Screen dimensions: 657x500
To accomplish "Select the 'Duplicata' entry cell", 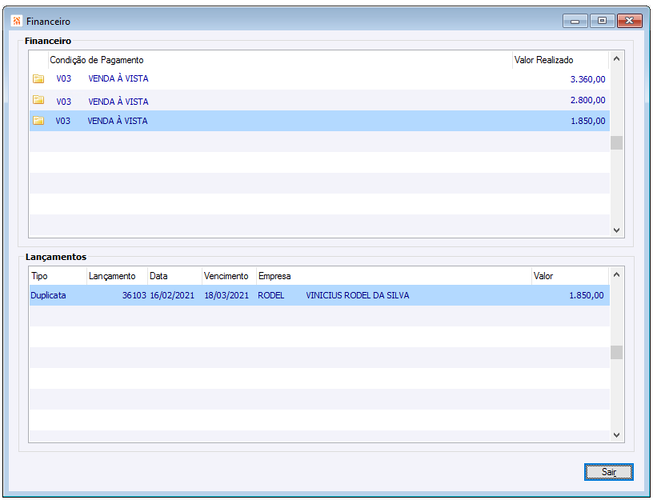I will click(x=48, y=295).
